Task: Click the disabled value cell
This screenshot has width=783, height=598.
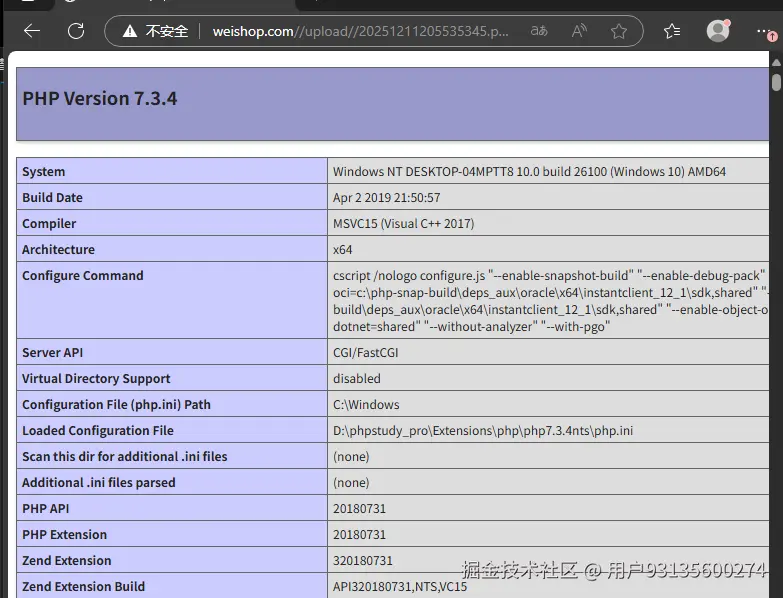Action: click(x=357, y=378)
